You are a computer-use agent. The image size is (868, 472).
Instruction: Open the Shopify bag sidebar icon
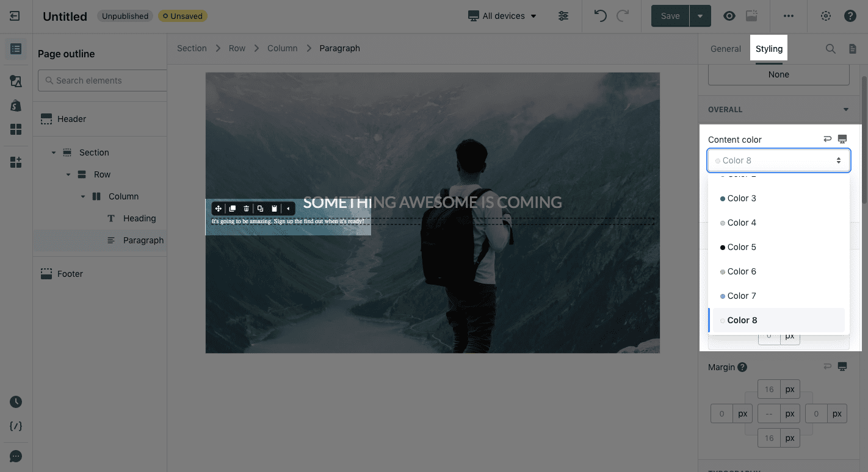click(x=16, y=105)
